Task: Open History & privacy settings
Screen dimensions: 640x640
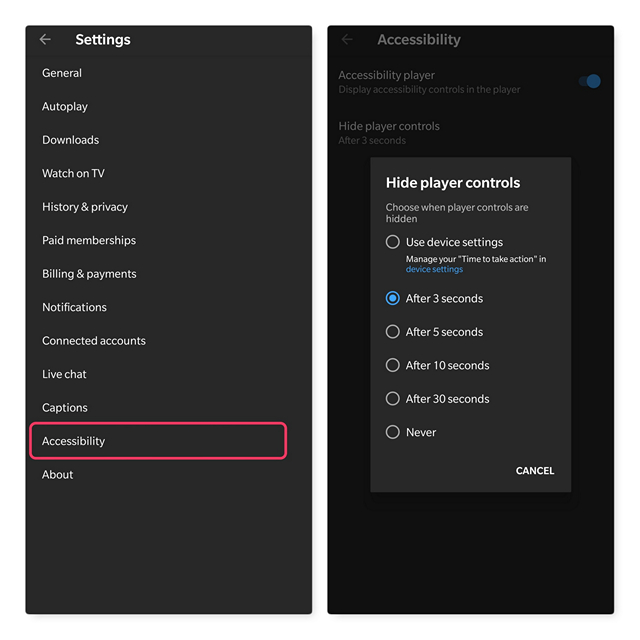Action: [85, 207]
